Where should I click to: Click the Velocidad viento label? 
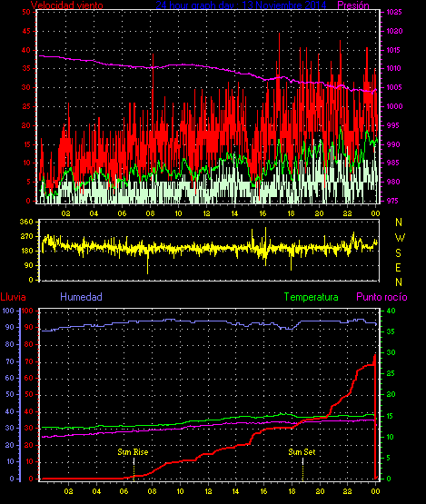click(x=67, y=5)
